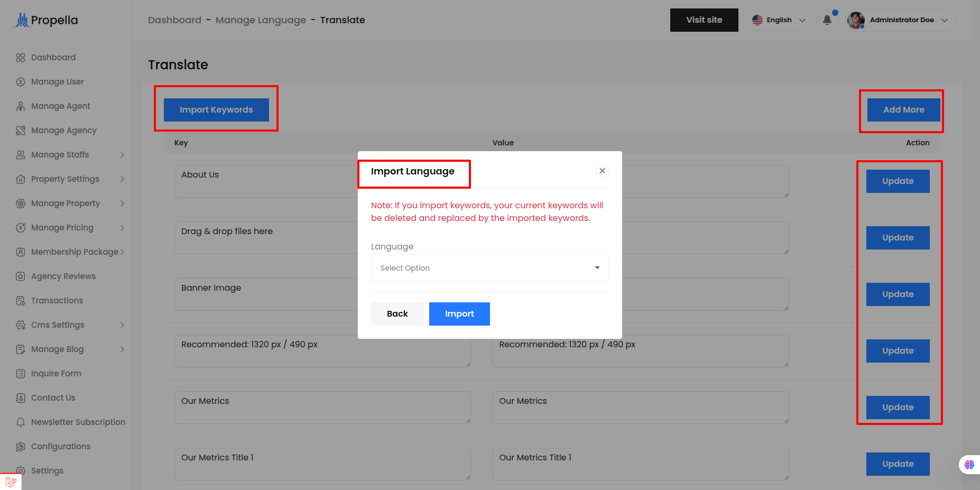Click the Laravel debug bar icon

(x=11, y=482)
